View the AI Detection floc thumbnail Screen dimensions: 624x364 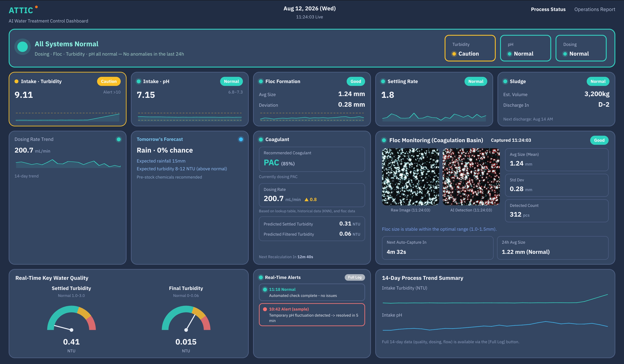471,177
